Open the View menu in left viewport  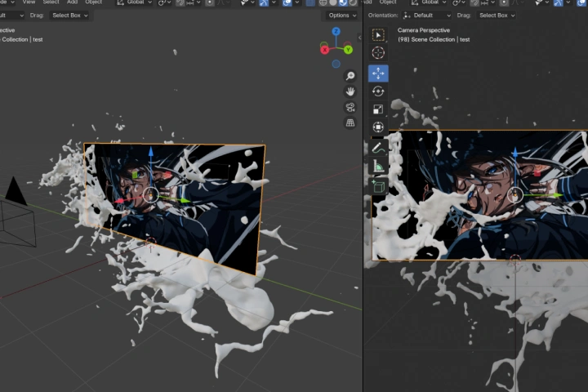point(29,2)
